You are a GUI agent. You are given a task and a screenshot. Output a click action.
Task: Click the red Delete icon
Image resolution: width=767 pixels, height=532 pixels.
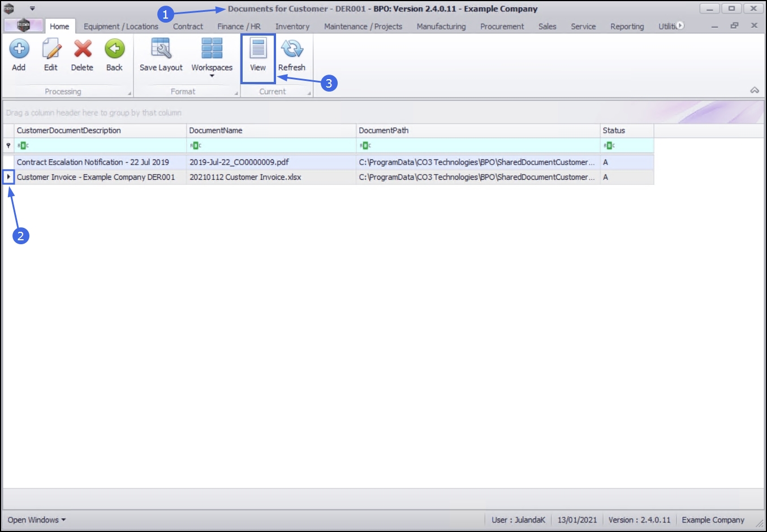pos(83,49)
